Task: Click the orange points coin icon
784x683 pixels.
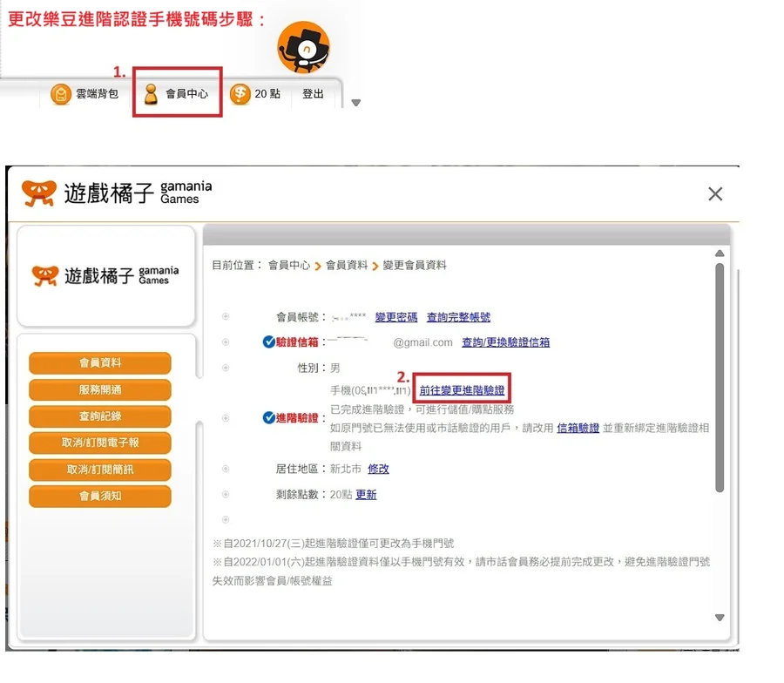Action: [x=240, y=94]
